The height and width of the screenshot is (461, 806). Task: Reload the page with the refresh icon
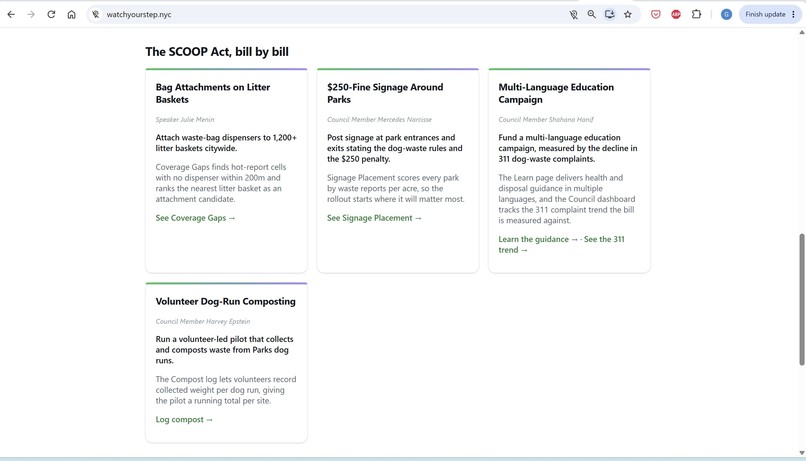51,14
